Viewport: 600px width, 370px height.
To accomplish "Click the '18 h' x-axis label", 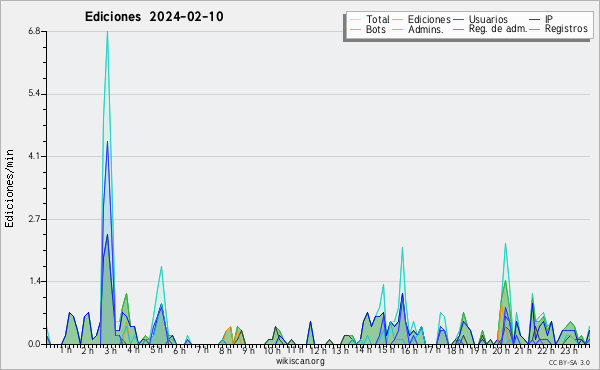I will click(x=455, y=351).
